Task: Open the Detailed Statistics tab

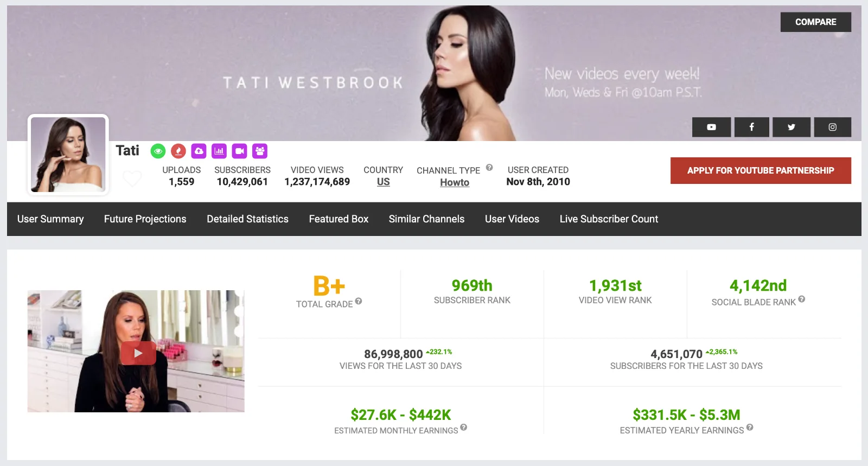Action: click(x=247, y=219)
